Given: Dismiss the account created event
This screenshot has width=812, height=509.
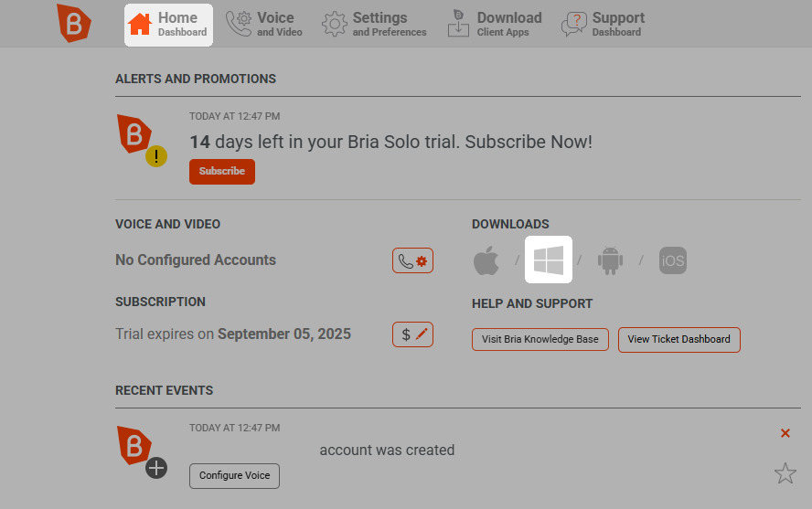Looking at the screenshot, I should point(785,433).
